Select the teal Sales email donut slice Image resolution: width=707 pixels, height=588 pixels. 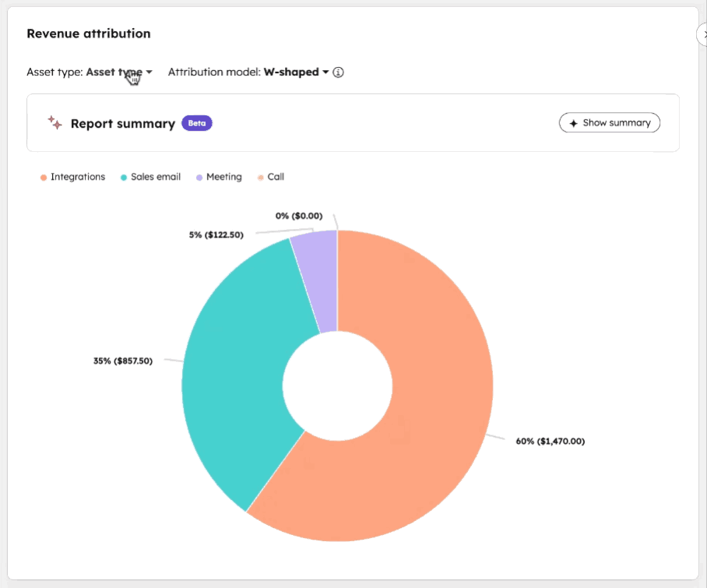[x=234, y=374]
